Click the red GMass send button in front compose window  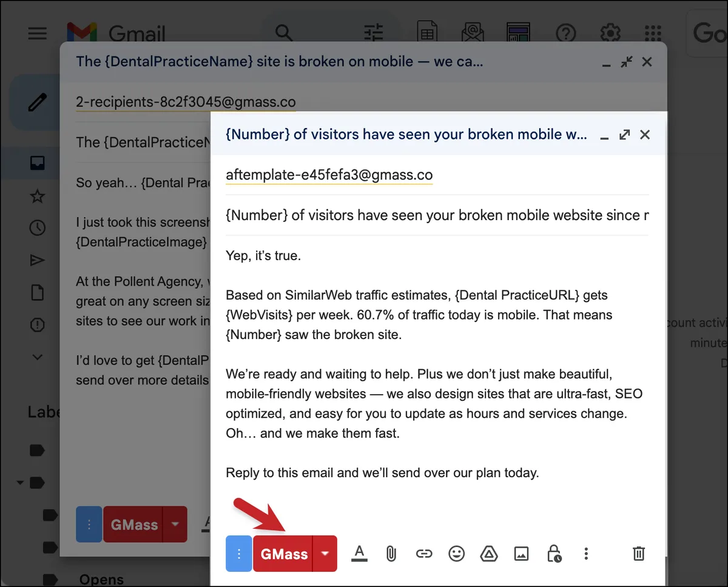click(x=283, y=554)
